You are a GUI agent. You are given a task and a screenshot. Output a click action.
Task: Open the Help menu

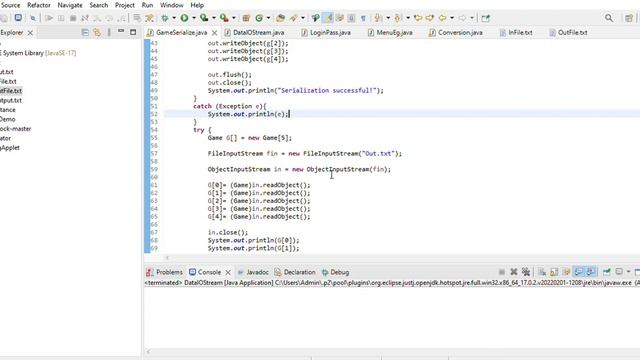pos(197,5)
